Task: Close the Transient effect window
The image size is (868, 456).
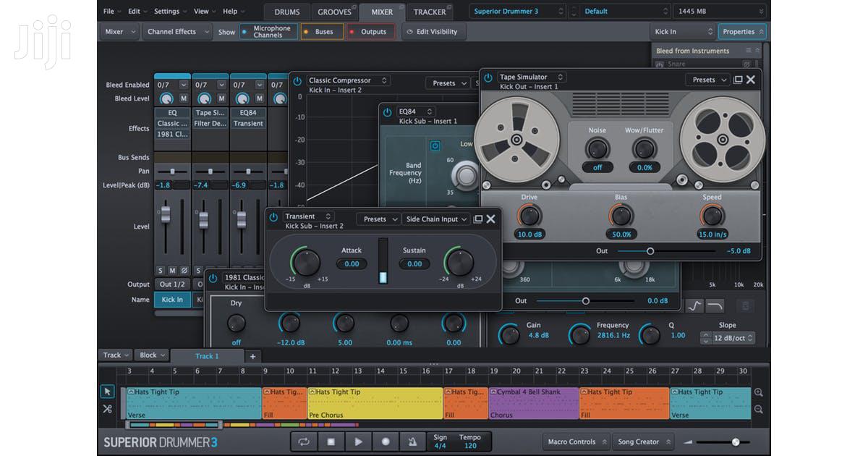Action: (x=490, y=219)
